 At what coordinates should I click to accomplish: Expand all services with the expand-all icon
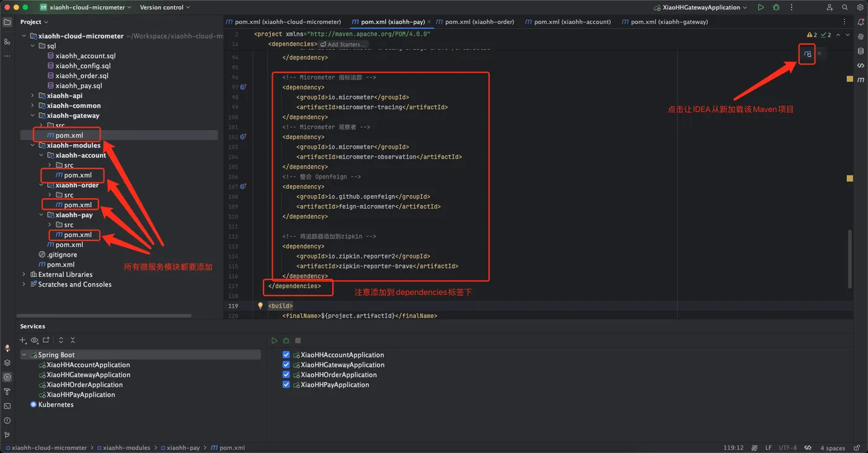click(61, 340)
